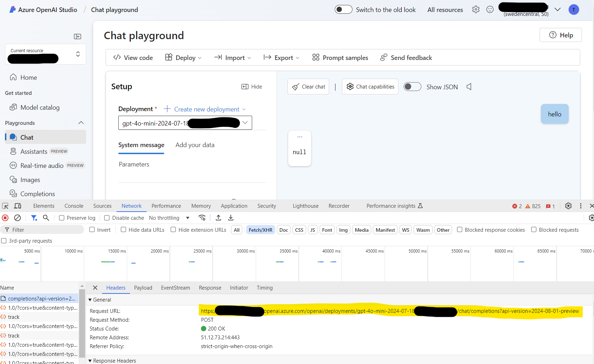The width and height of the screenshot is (594, 364).
Task: Toggle the Show JSON switch
Action: pyautogui.click(x=412, y=87)
